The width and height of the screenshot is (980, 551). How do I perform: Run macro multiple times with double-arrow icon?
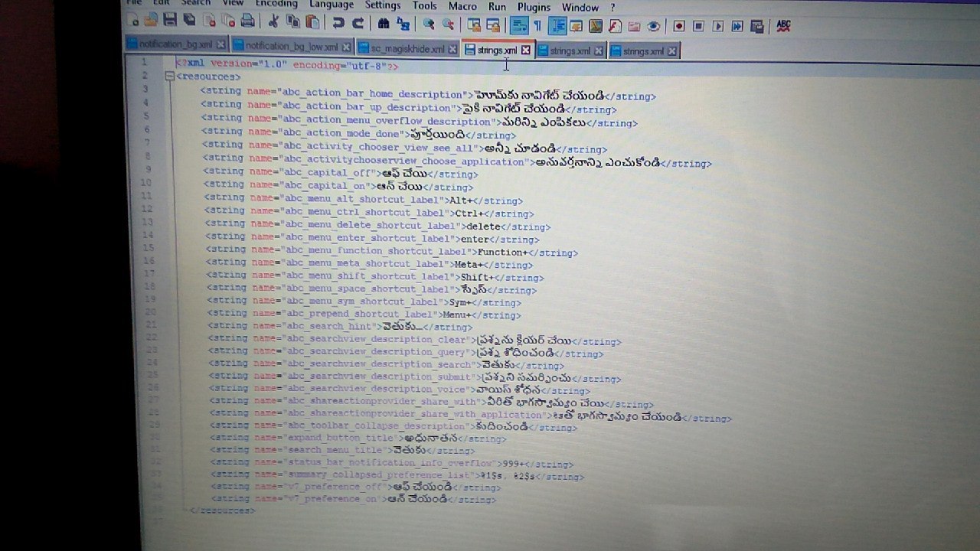[737, 26]
